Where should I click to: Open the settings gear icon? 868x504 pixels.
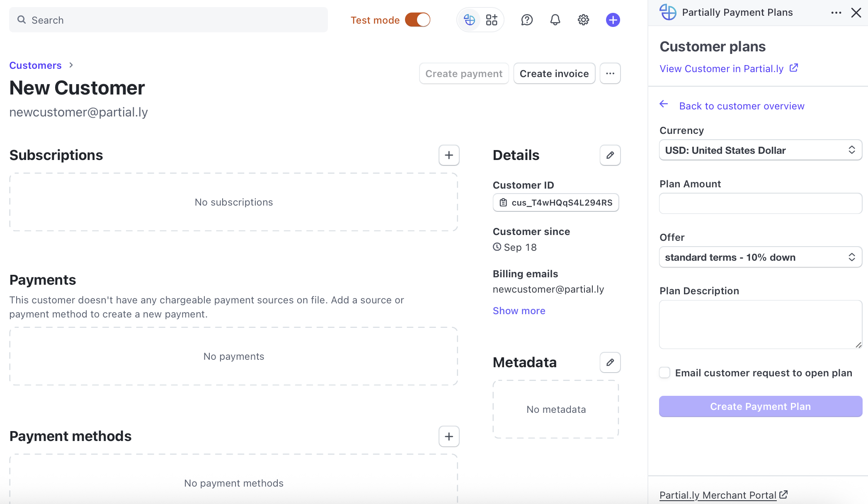pyautogui.click(x=583, y=20)
